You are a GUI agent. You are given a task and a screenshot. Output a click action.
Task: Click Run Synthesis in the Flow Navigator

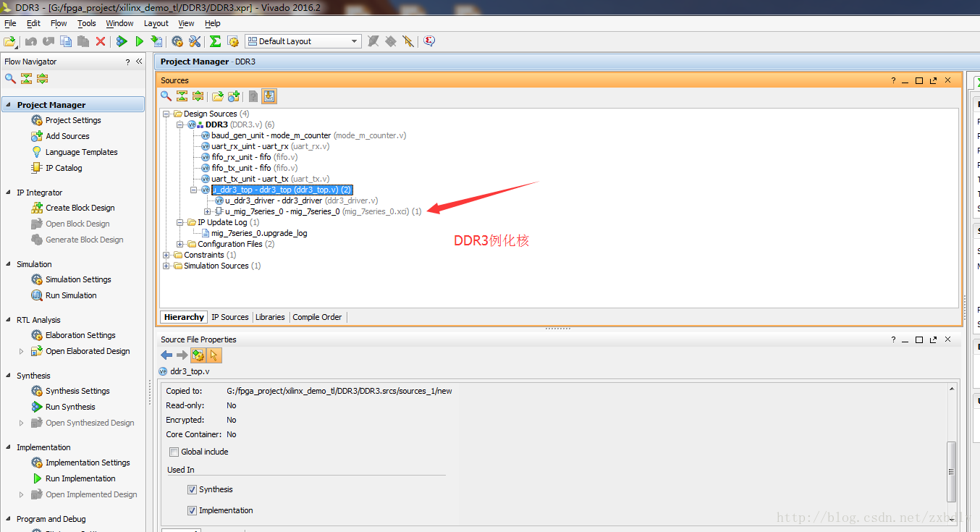70,407
